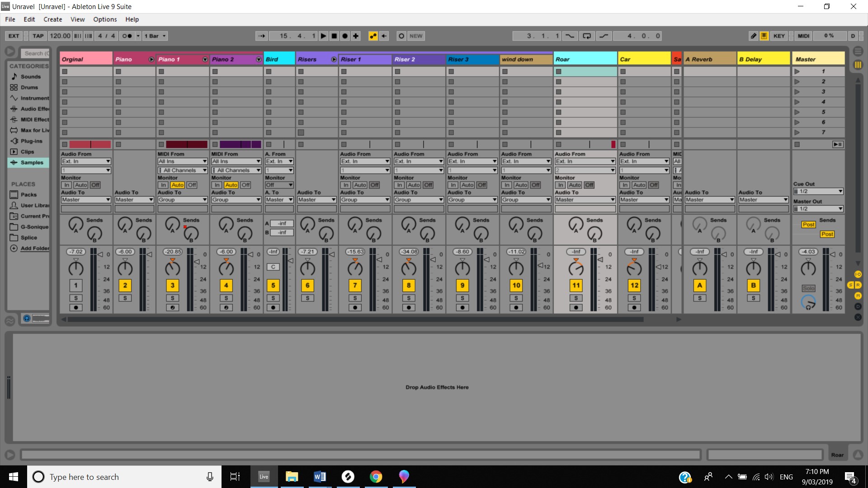Open the KEY map mode switch
Image resolution: width=868 pixels, height=488 pixels.
pyautogui.click(x=778, y=36)
